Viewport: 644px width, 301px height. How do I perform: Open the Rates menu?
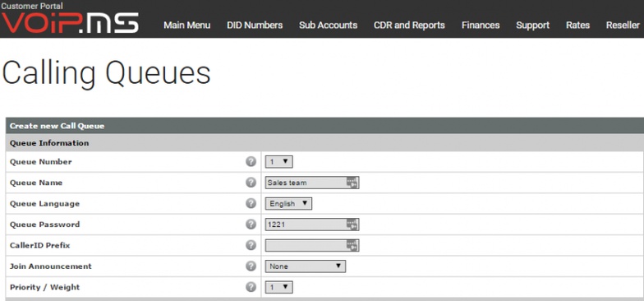pyautogui.click(x=578, y=25)
